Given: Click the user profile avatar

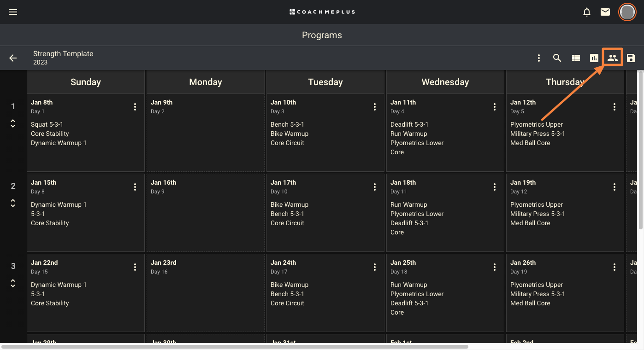Looking at the screenshot, I should click(627, 12).
